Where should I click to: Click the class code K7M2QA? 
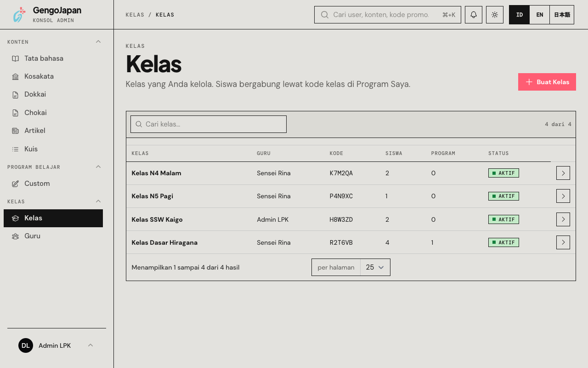341,173
